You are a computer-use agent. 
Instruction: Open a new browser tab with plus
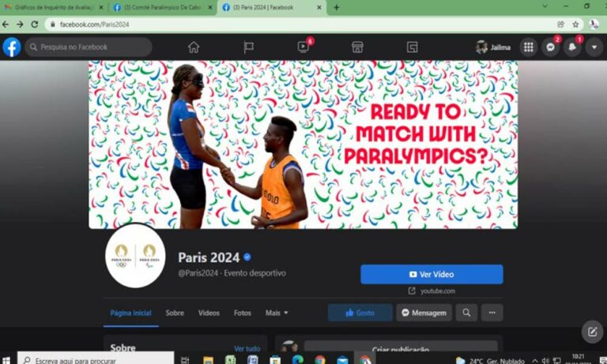click(337, 7)
